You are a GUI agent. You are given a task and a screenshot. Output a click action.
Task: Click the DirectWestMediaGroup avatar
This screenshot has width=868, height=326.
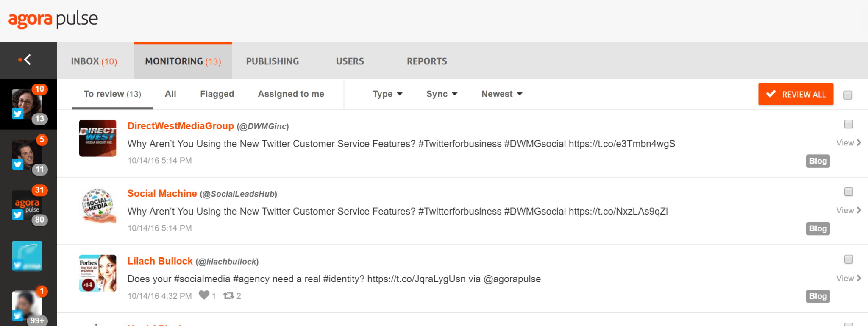click(x=97, y=138)
